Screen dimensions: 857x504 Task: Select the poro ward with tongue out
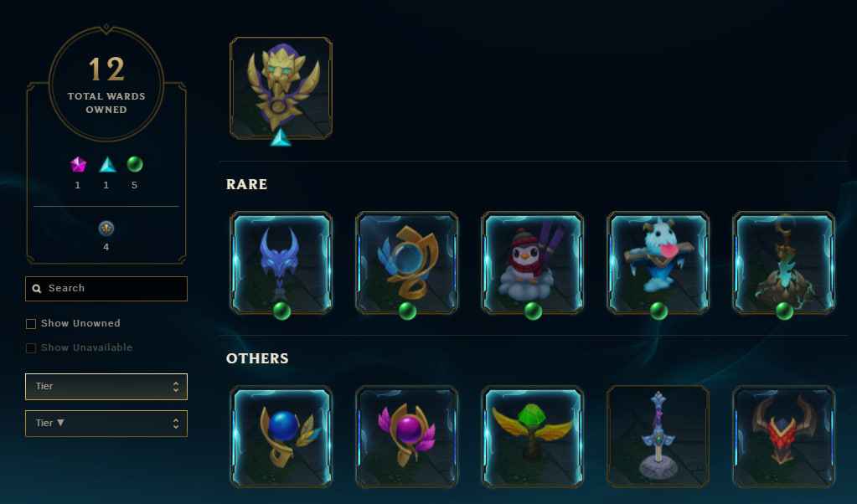coord(658,263)
